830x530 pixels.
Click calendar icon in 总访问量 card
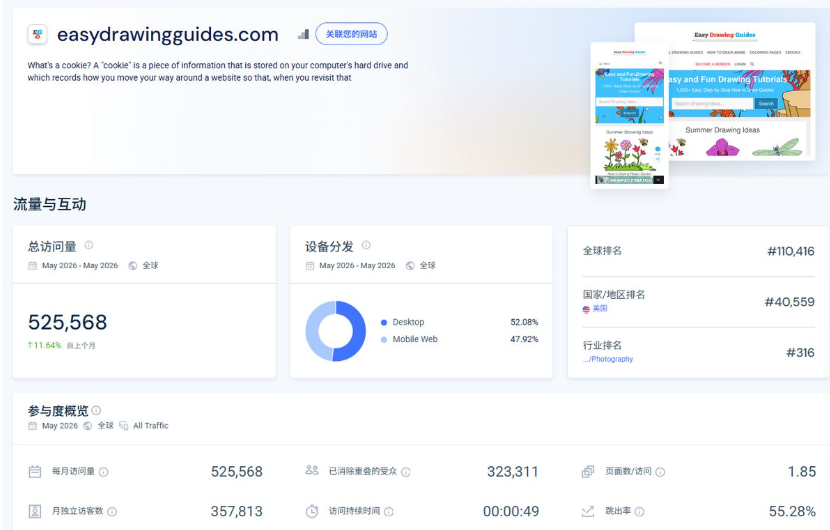coord(33,265)
